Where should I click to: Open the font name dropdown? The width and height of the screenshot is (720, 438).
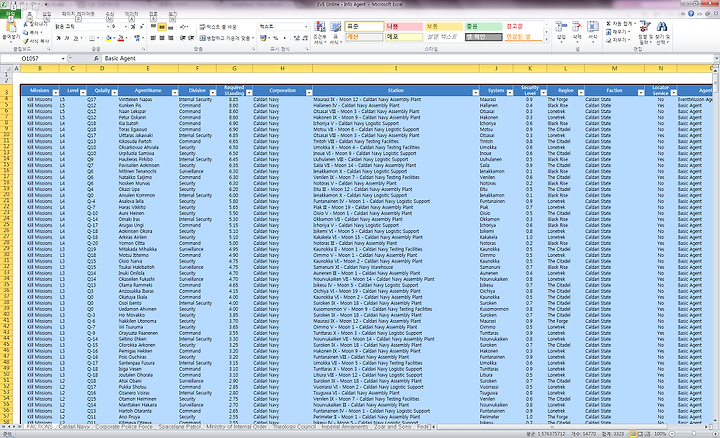click(106, 27)
